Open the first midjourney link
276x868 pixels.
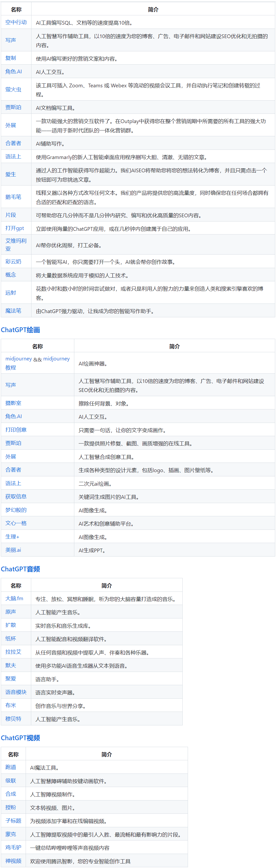click(19, 359)
